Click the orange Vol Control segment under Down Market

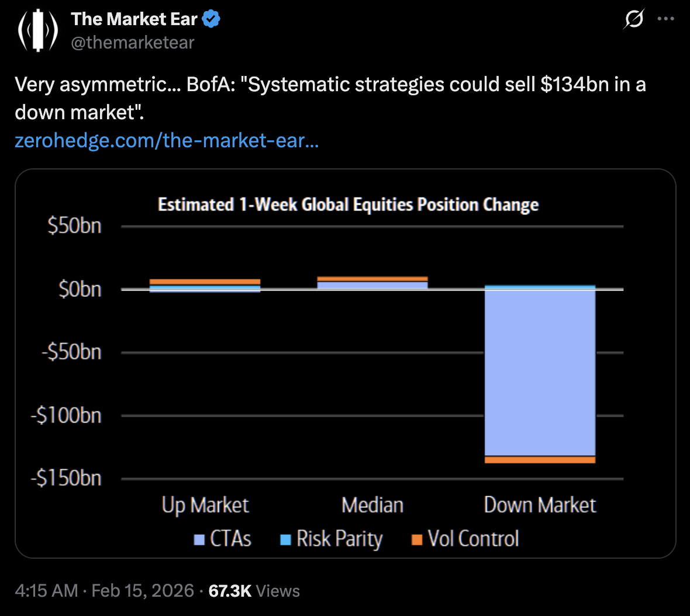540,460
